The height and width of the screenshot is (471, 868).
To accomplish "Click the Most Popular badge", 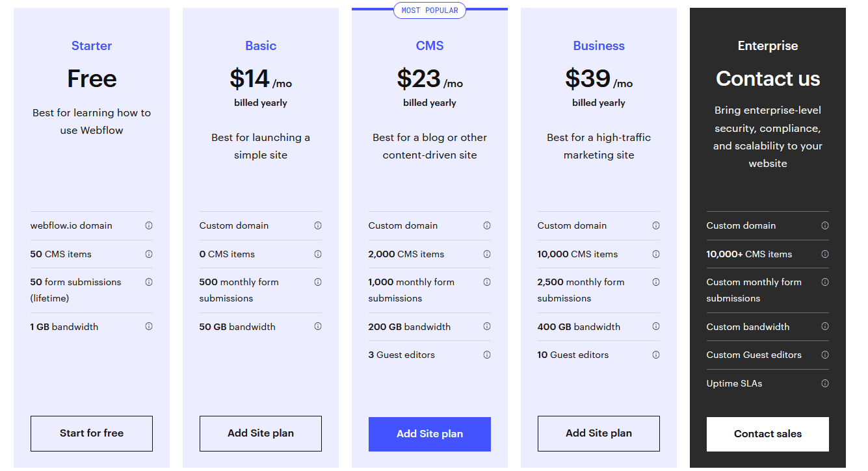I will point(430,10).
